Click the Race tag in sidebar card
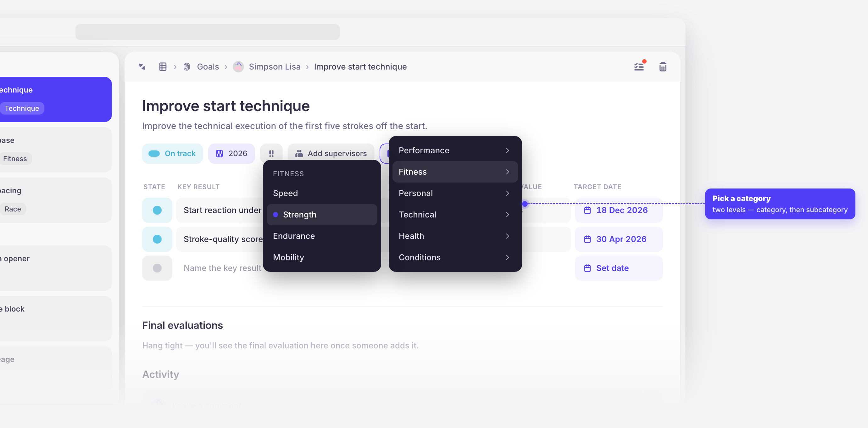The image size is (868, 428). [13, 209]
